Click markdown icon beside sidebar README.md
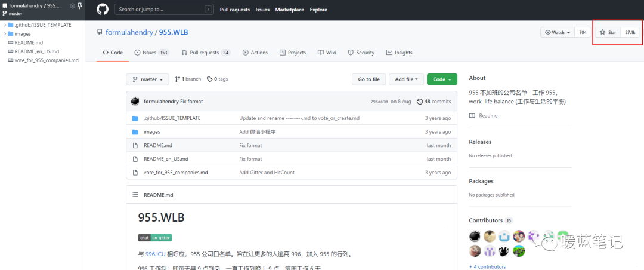Image resolution: width=644 pixels, height=270 pixels. (11, 43)
